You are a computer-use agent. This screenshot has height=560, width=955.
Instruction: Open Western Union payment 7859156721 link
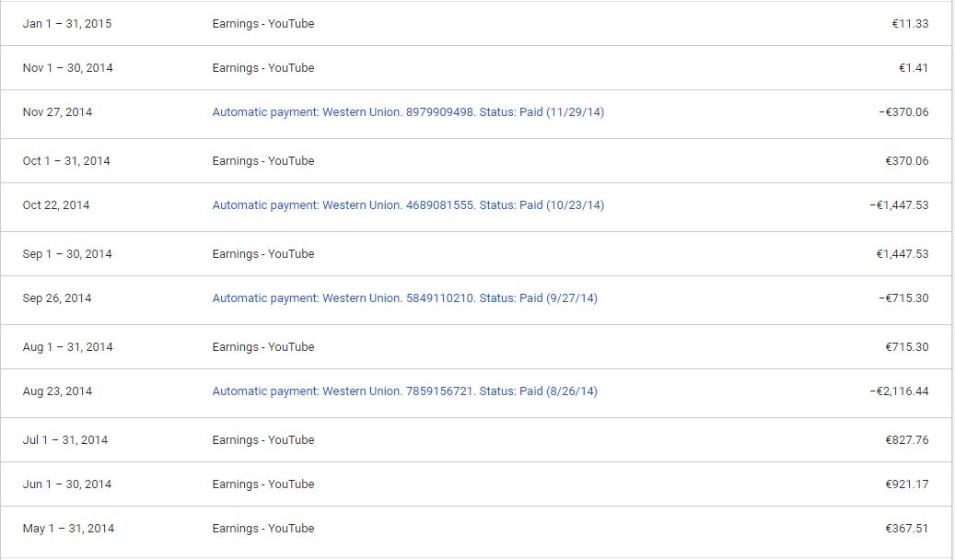pos(404,391)
